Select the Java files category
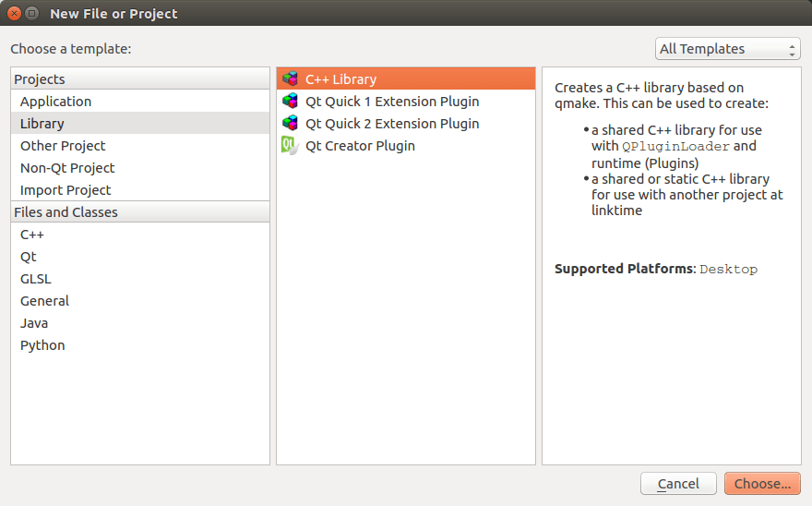Screen dimensions: 812x506 pos(140,323)
